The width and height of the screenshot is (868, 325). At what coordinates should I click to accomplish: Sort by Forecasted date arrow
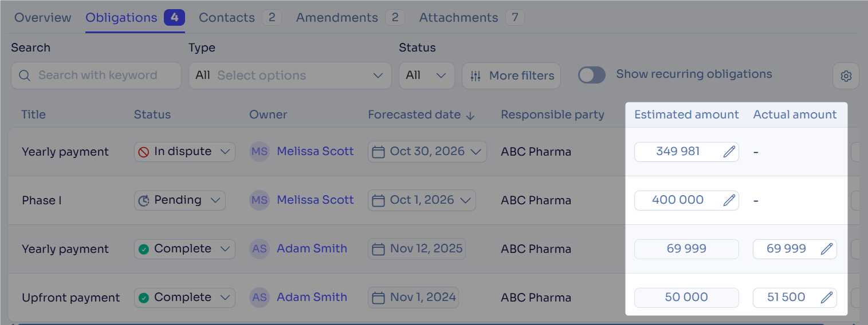pyautogui.click(x=470, y=115)
